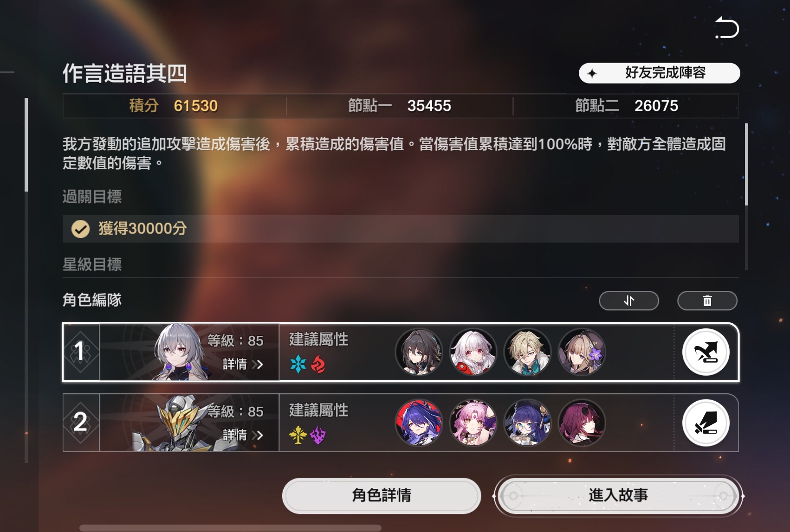Open 好友完成陣容 friends' lineup

pos(659,73)
